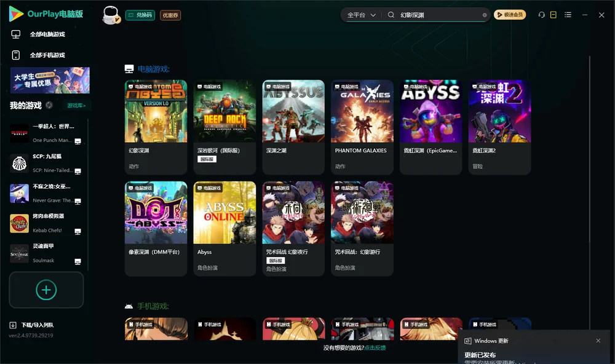This screenshot has width=615, height=364.
Task: Open the 咒术回战 幻影夜行 card
Action: point(293,229)
